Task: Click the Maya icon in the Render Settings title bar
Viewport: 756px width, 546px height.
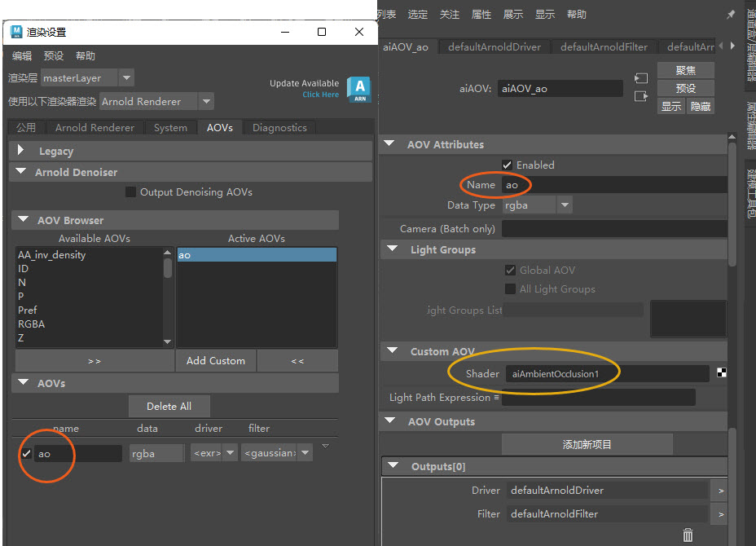Action: pyautogui.click(x=16, y=32)
